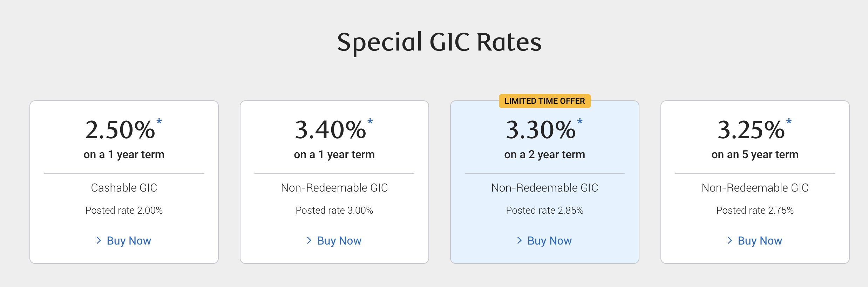
Task: Select the 3.30% rate on highlighted card
Action: pyautogui.click(x=541, y=130)
